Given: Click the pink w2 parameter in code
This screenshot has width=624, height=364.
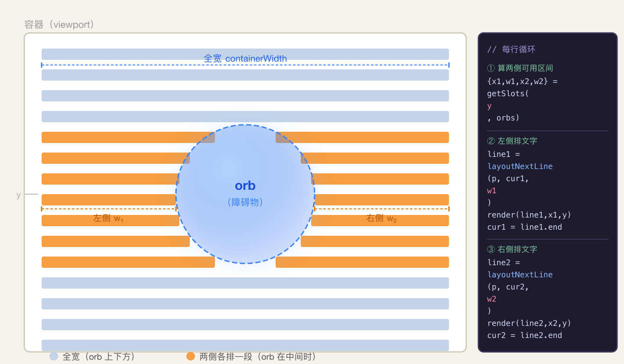Looking at the screenshot, I should tap(492, 299).
